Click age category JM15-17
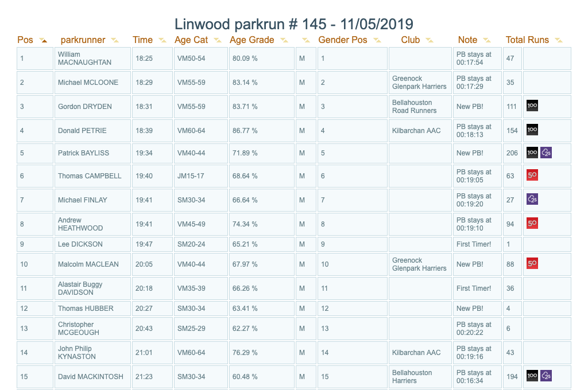This screenshot has width=588, height=390. (191, 175)
